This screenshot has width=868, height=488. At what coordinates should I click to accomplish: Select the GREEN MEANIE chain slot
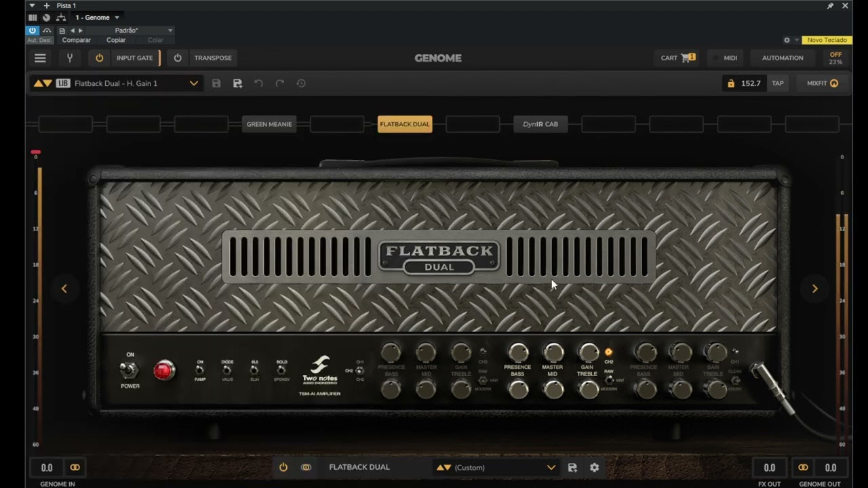pyautogui.click(x=269, y=124)
